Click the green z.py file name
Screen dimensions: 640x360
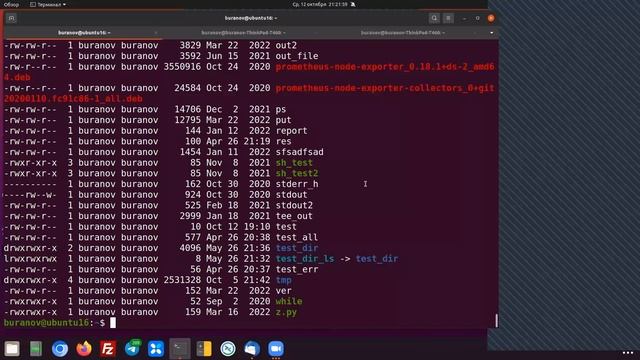pos(286,312)
